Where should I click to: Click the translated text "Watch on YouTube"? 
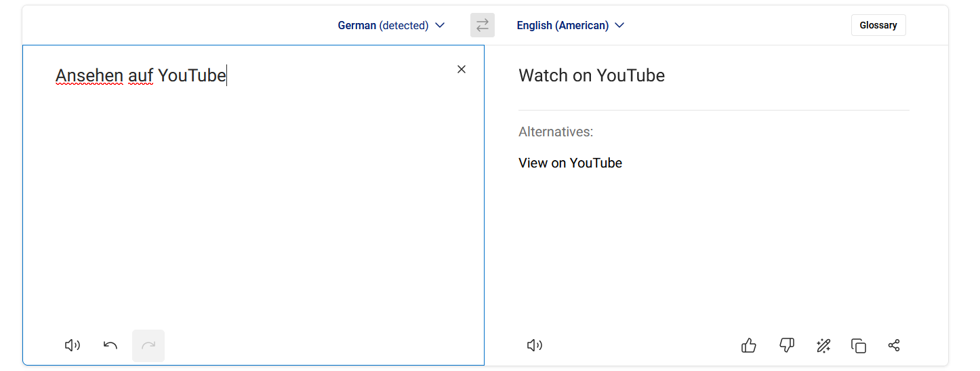click(x=592, y=75)
